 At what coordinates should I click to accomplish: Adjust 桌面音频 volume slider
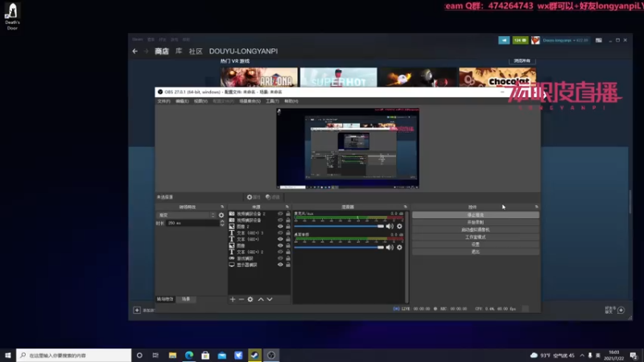click(339, 247)
